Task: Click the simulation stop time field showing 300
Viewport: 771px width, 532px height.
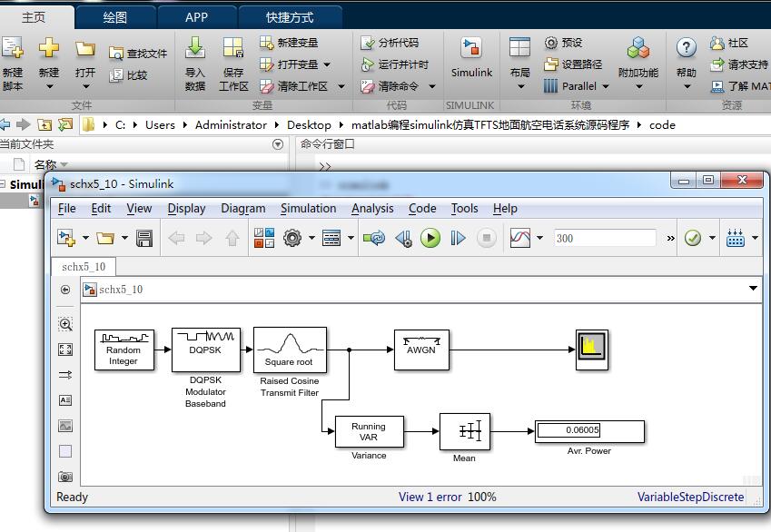Action: [605, 239]
